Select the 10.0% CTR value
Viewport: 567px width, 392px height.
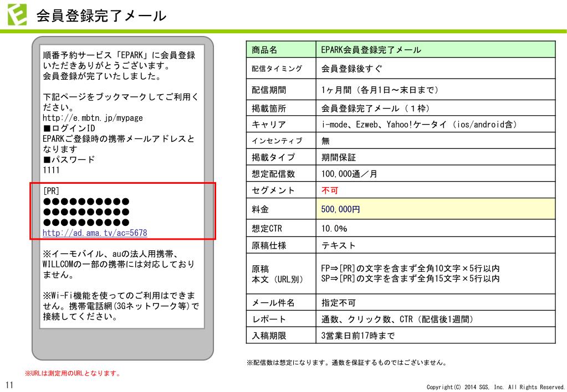(x=334, y=228)
